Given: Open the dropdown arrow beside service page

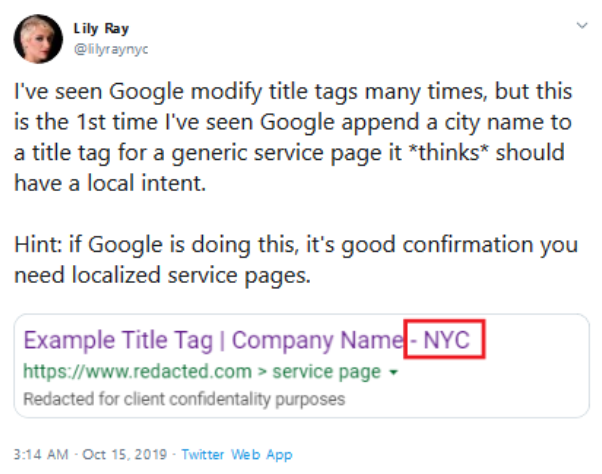Looking at the screenshot, I should (x=393, y=372).
